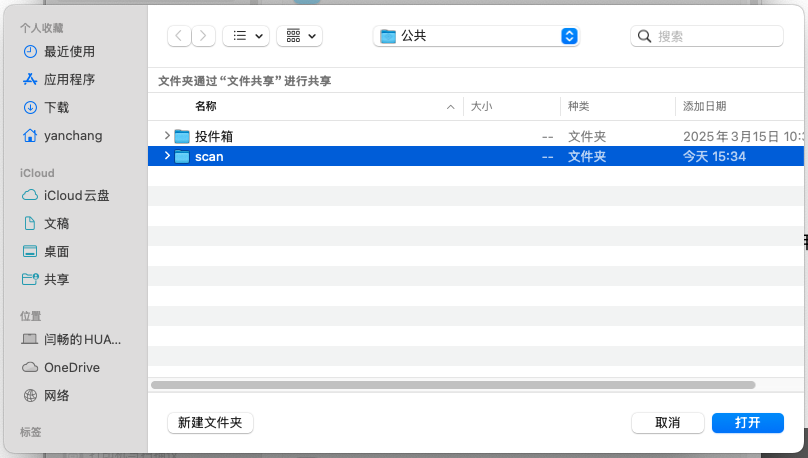Click the 新建文件夹 button

click(210, 423)
